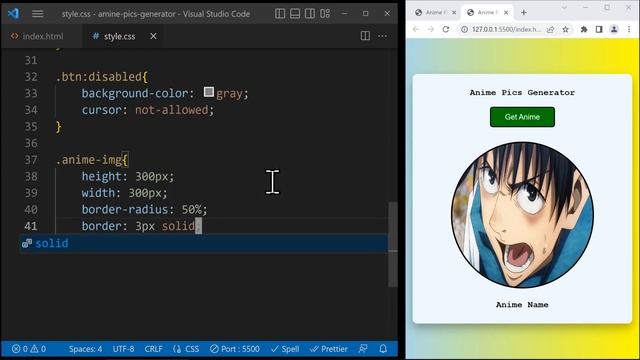
Task: Toggle secondary side bar layout icon
Action: point(310,13)
